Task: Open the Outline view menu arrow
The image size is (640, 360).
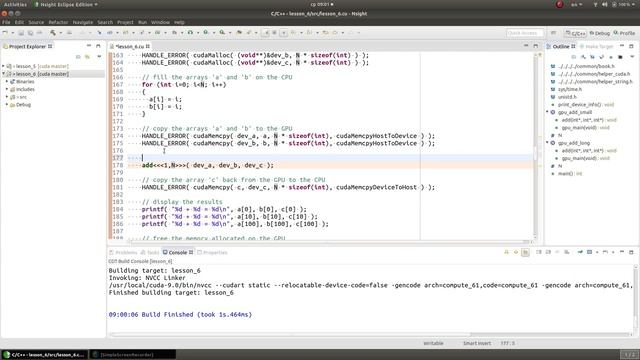Action: click(632, 57)
